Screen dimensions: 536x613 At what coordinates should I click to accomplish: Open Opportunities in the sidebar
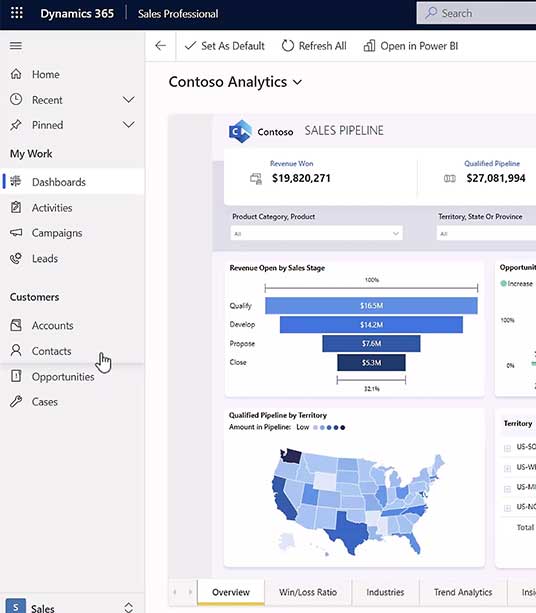(72, 376)
